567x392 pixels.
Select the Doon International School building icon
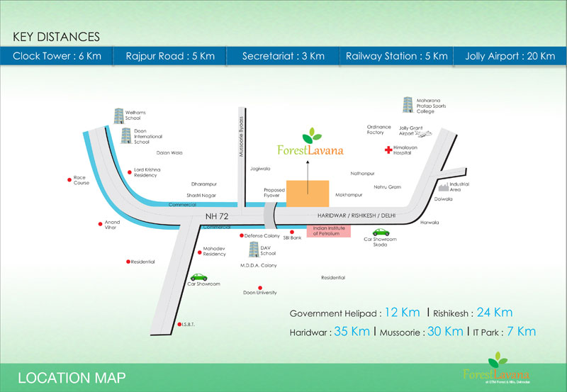click(x=126, y=135)
